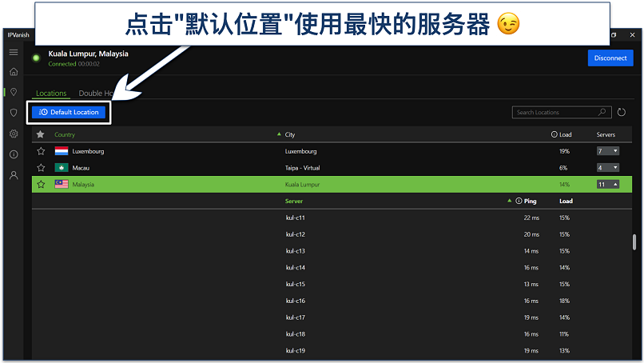The width and height of the screenshot is (644, 363).
Task: Go to Home via sidebar icon
Action: point(14,72)
